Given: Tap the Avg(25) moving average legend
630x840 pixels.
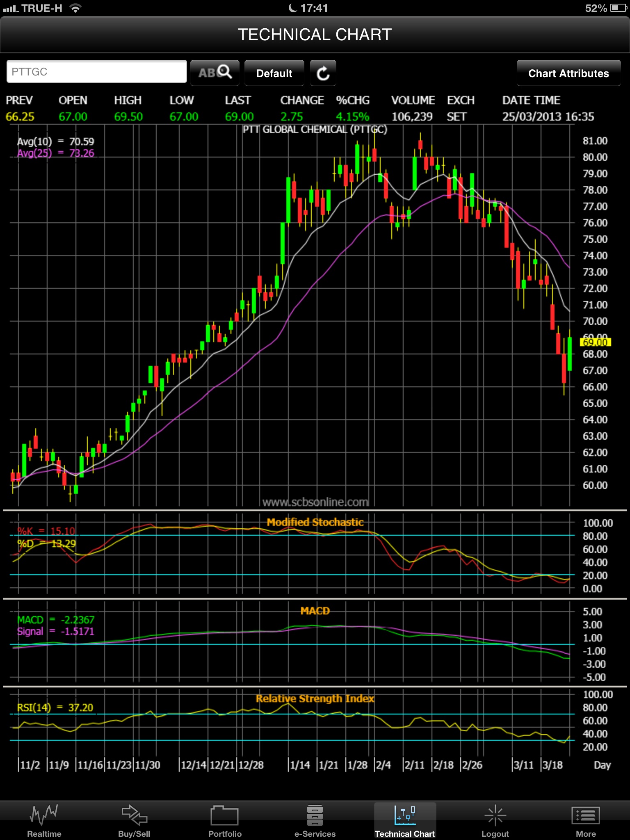Looking at the screenshot, I should [55, 153].
